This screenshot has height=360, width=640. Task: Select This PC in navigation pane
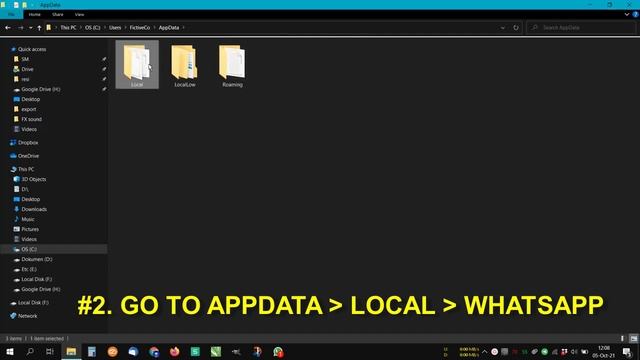[26, 169]
